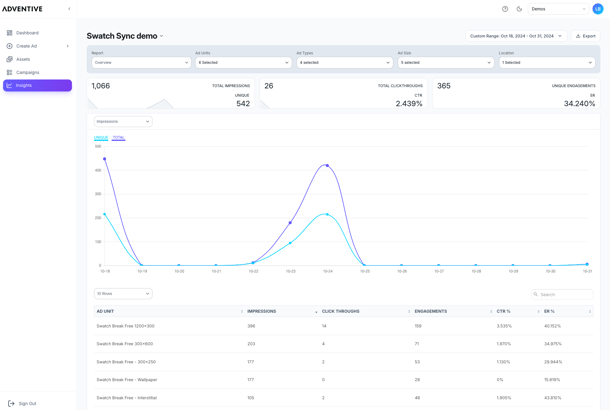Screen dimensions: 610x410
Task: Sort by the AD UNIT column
Action: [x=169, y=311]
